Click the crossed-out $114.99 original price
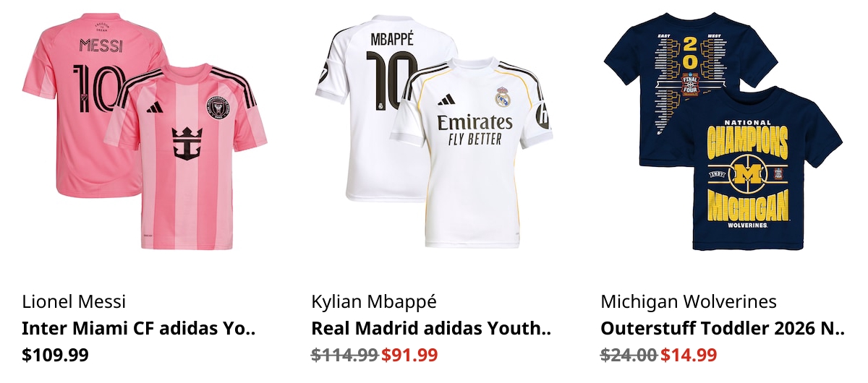868x383 pixels. 345,355
